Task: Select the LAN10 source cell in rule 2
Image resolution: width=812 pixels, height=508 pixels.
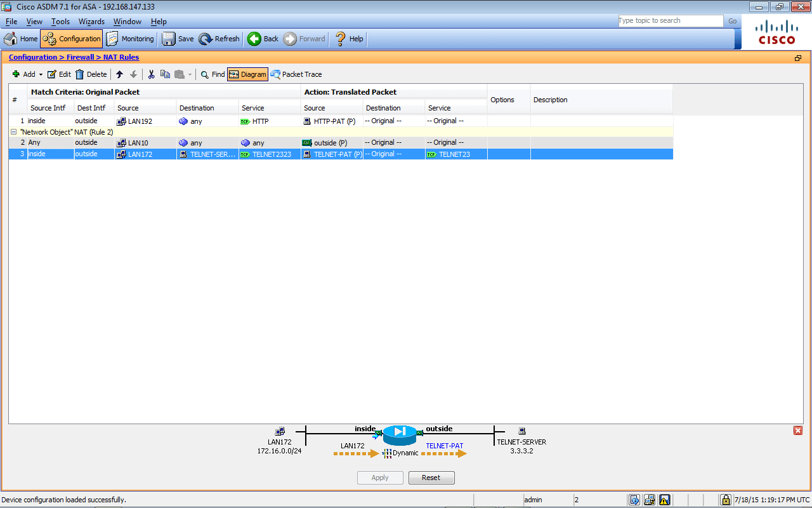Action: (145, 143)
